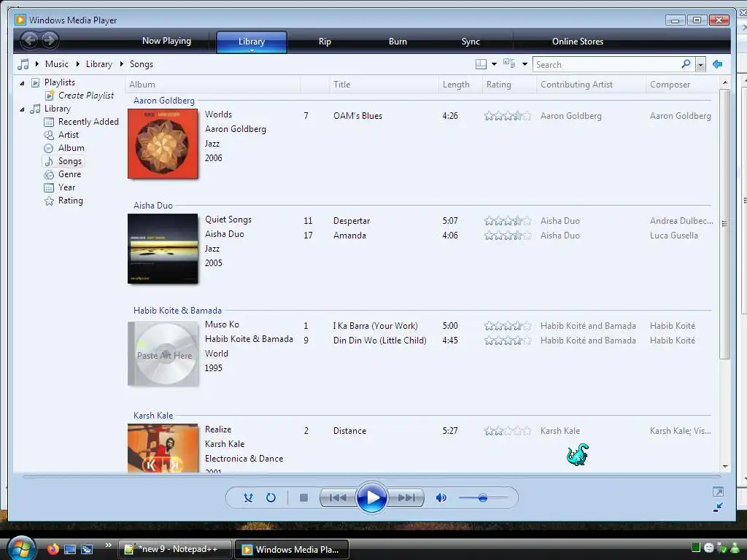Image resolution: width=747 pixels, height=560 pixels.
Task: Click the Windows Start orb
Action: point(21,548)
